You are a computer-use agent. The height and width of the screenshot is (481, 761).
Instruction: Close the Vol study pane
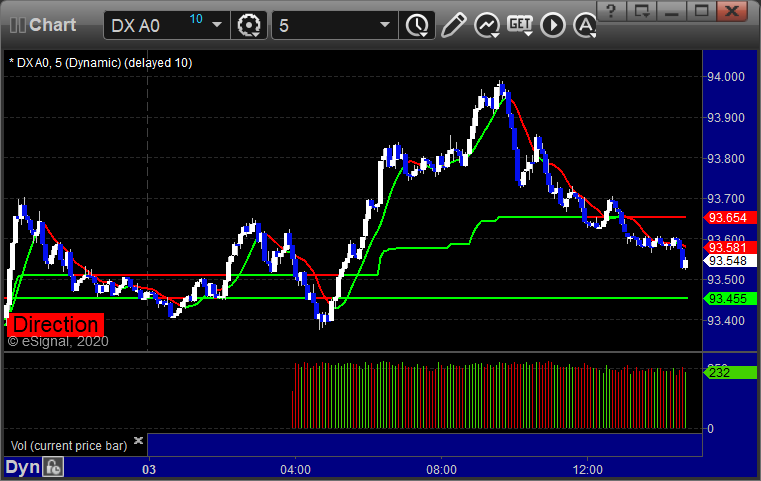pyautogui.click(x=138, y=440)
